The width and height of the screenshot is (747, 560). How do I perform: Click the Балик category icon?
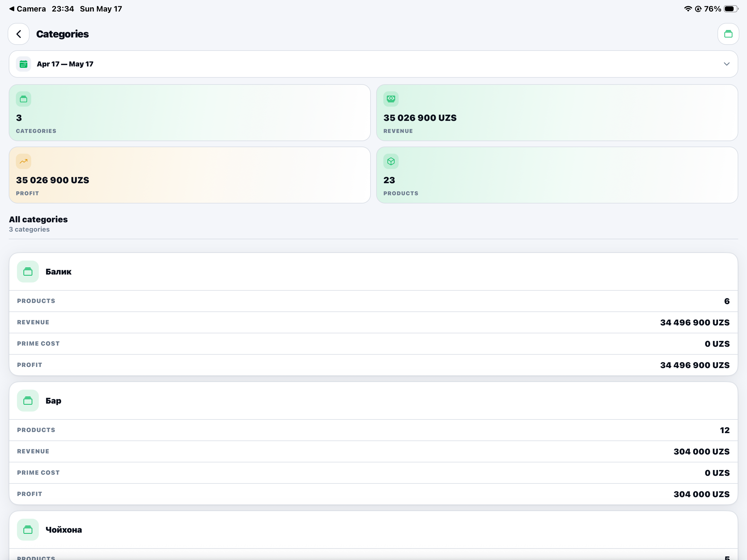coord(28,272)
